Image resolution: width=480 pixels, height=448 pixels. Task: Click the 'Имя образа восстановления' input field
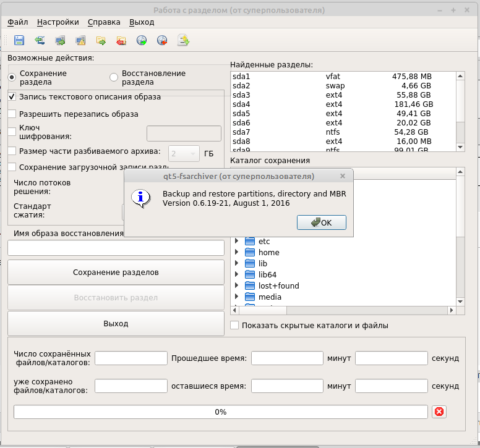click(116, 248)
